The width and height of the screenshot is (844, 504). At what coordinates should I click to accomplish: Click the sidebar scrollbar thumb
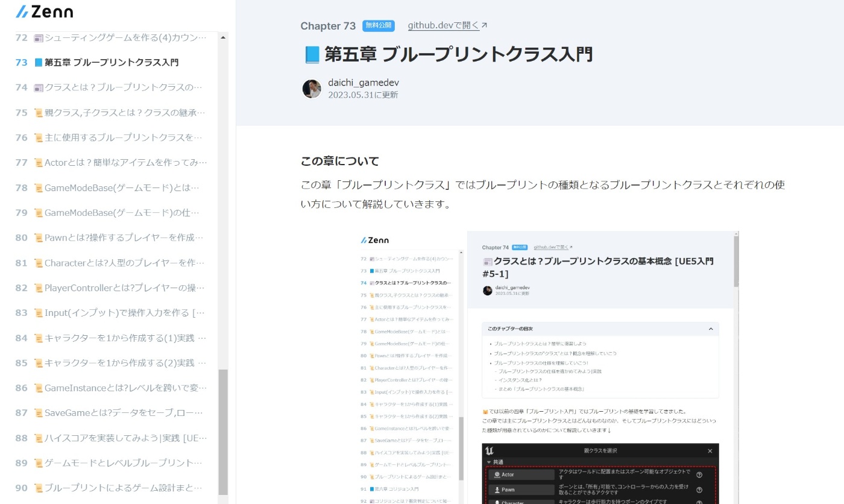coord(223,432)
